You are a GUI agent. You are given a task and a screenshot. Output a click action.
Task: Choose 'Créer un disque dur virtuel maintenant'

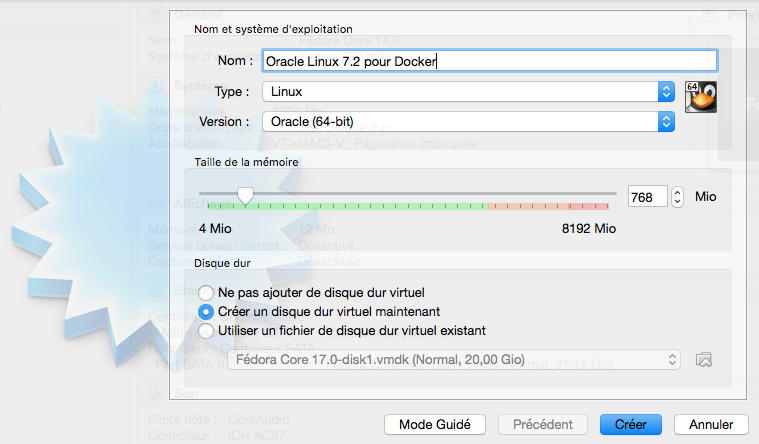(x=206, y=312)
